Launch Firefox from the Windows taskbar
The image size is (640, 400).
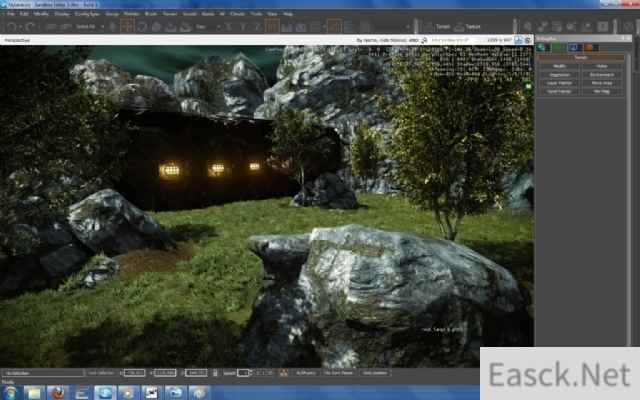pyautogui.click(x=57, y=392)
